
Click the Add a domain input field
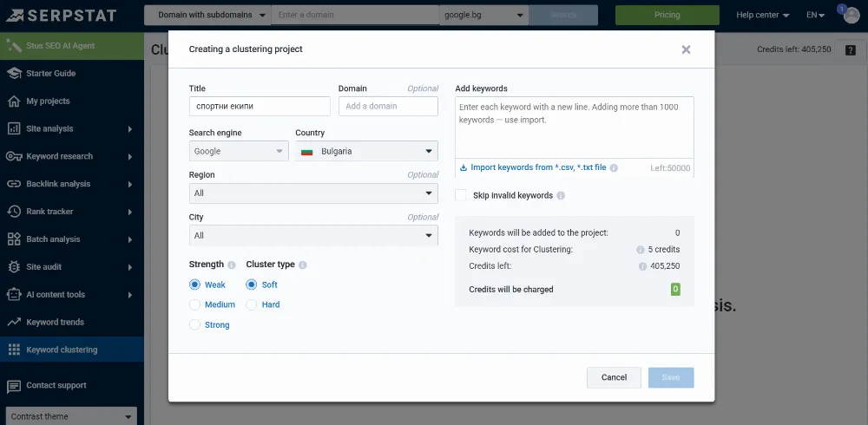pyautogui.click(x=388, y=106)
